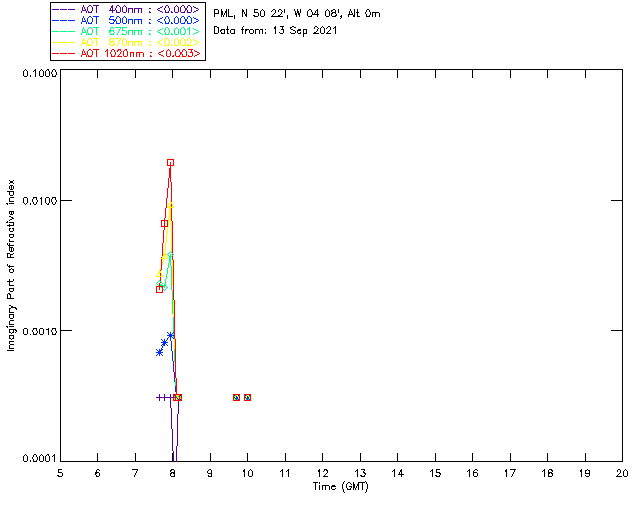
Task: Click the x-axis tick label 5
Action: 60,473
